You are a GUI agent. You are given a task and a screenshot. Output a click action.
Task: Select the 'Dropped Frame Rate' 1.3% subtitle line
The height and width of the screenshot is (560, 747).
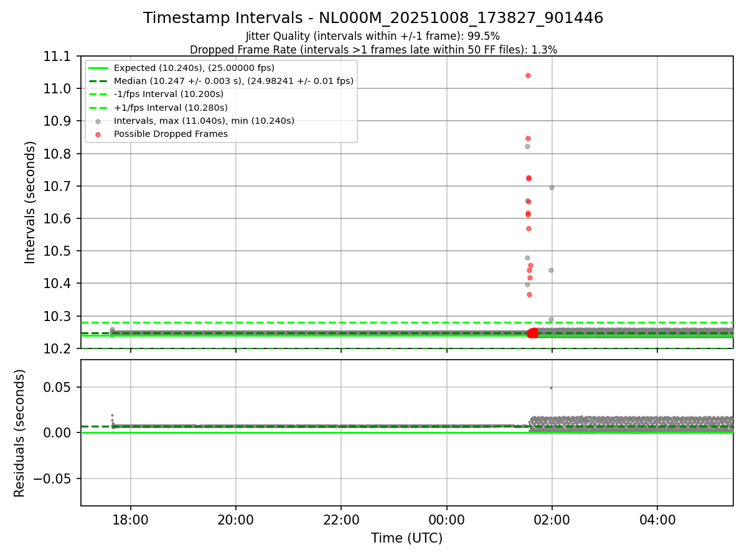click(x=373, y=50)
